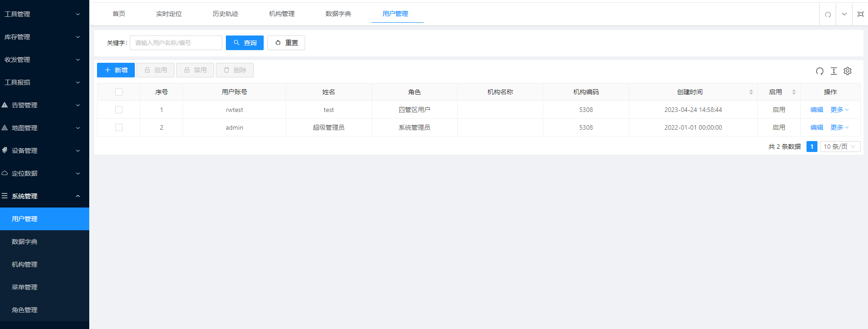Click the 超级管理员 name cell

click(x=329, y=127)
